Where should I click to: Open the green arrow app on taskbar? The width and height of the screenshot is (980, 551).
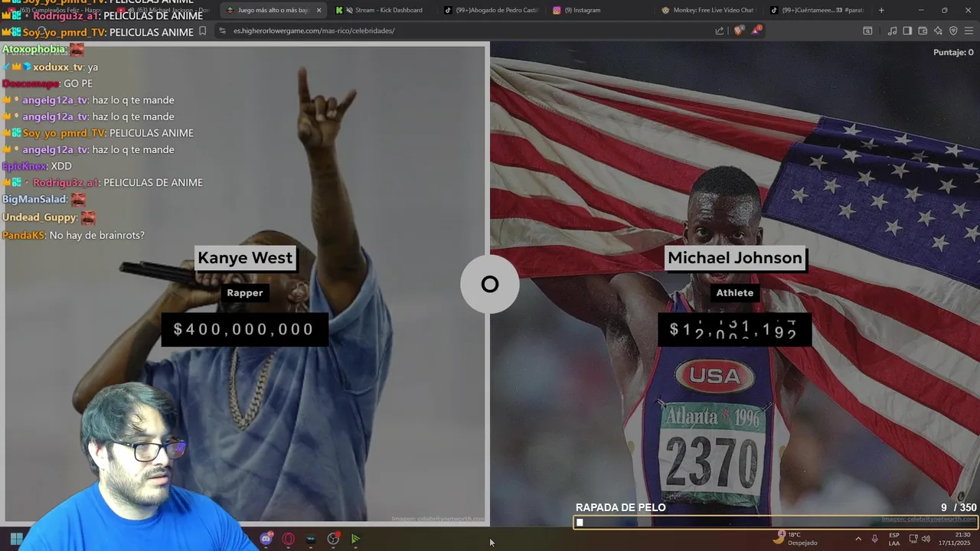355,539
